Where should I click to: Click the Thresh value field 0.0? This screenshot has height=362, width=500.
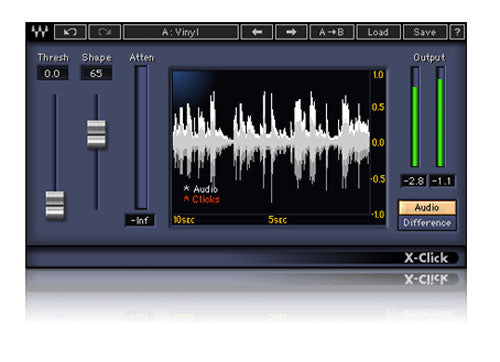pos(52,73)
